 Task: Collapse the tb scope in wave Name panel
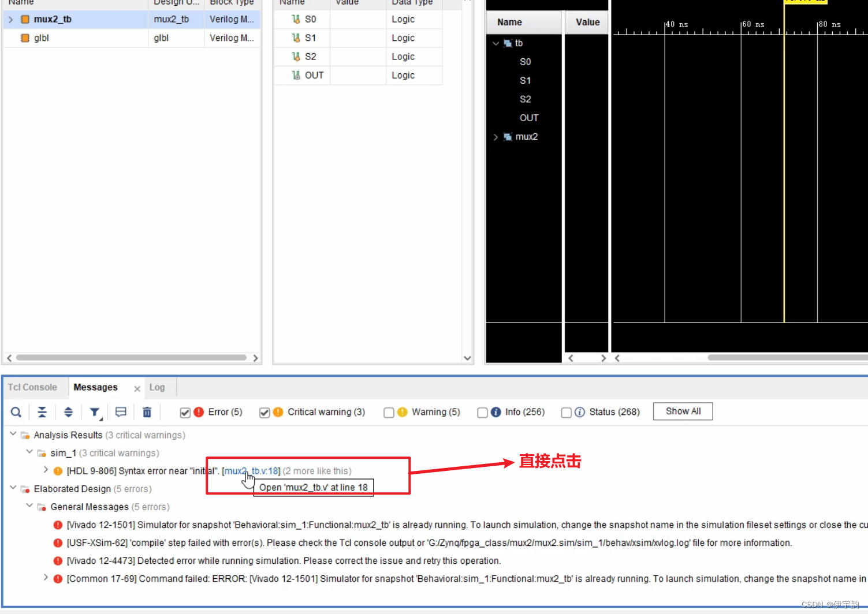click(496, 43)
